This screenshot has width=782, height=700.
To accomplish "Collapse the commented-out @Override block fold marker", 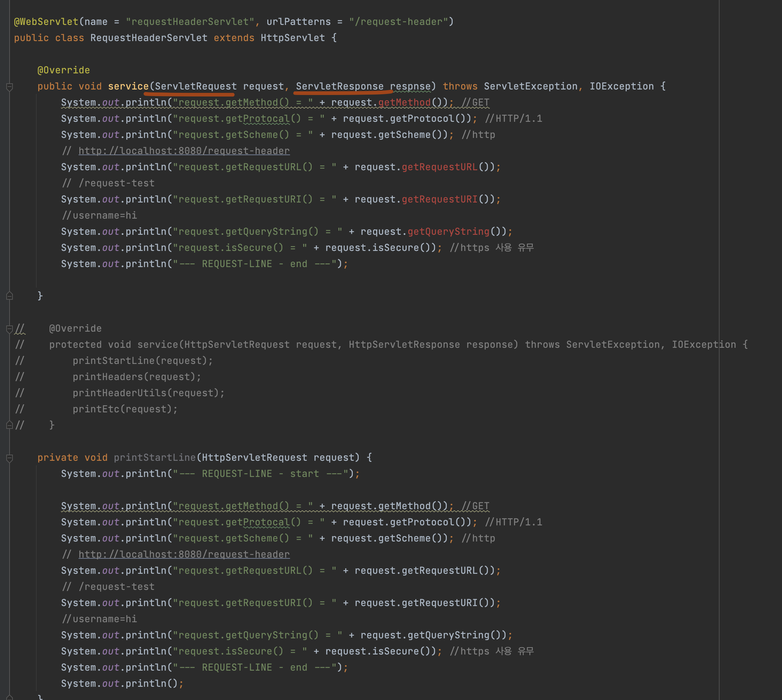I will (10, 329).
